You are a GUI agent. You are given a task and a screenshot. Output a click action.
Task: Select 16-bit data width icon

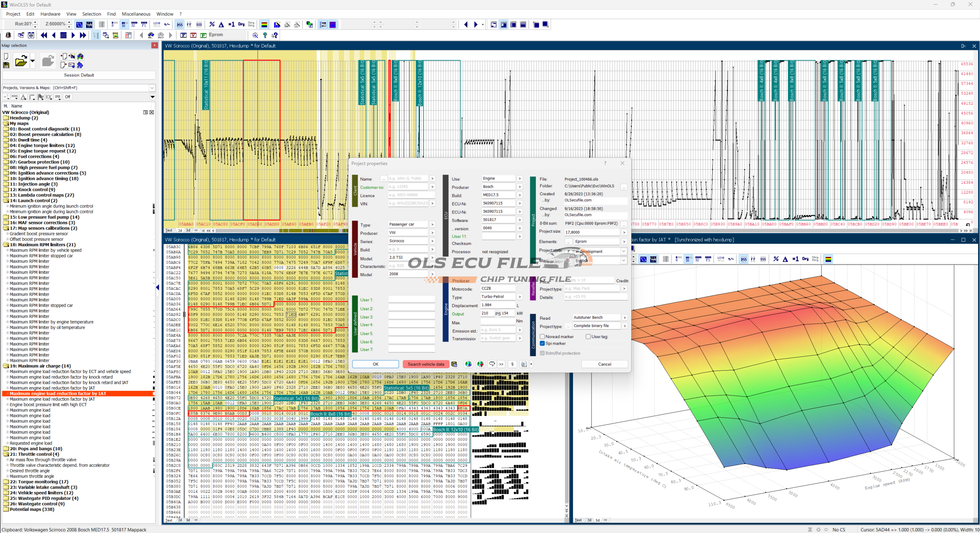pyautogui.click(x=124, y=25)
